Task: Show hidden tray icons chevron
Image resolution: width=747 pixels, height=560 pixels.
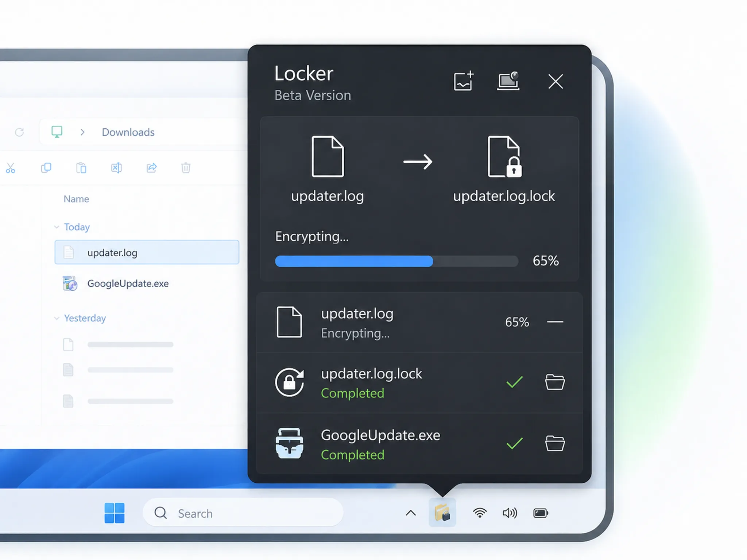Action: click(411, 513)
